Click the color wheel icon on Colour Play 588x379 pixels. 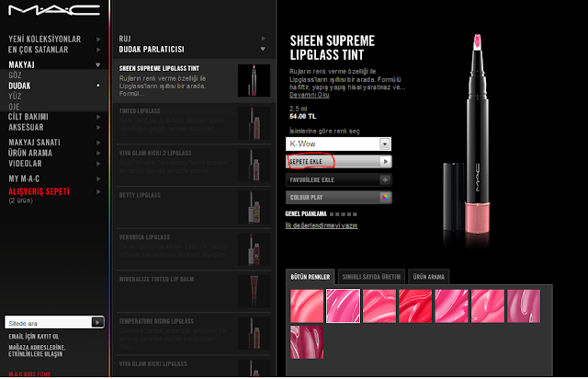(385, 197)
